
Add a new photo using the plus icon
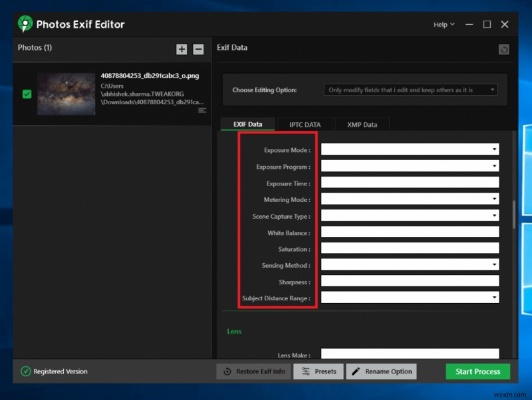tap(182, 49)
